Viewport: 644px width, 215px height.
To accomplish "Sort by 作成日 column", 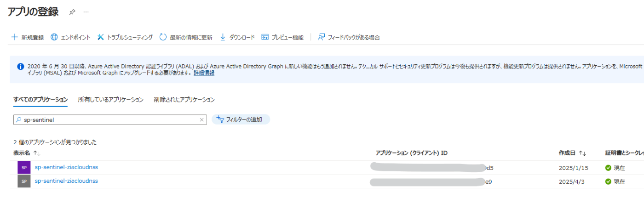I will point(572,153).
